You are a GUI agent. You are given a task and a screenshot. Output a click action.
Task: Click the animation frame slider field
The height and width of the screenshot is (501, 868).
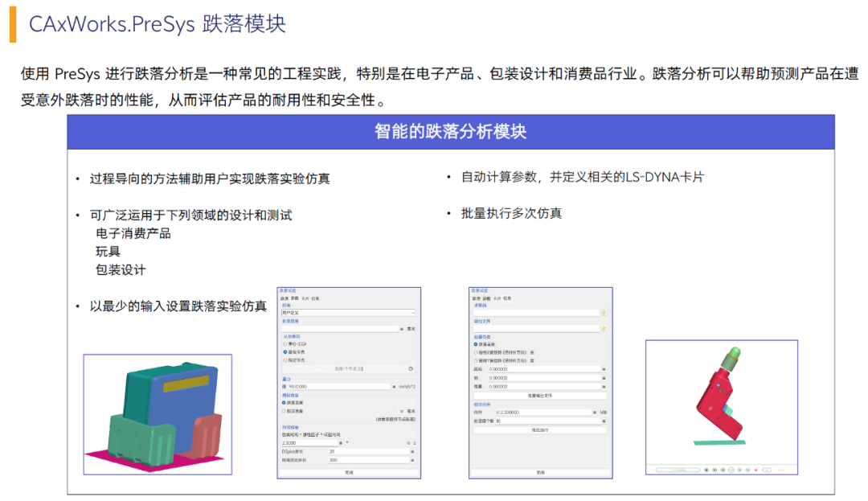click(x=678, y=470)
